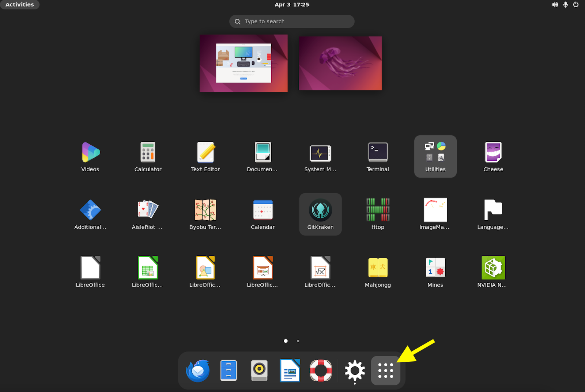The width and height of the screenshot is (585, 392).
Task: Launch ImageMagick from the grid
Action: 435,214
